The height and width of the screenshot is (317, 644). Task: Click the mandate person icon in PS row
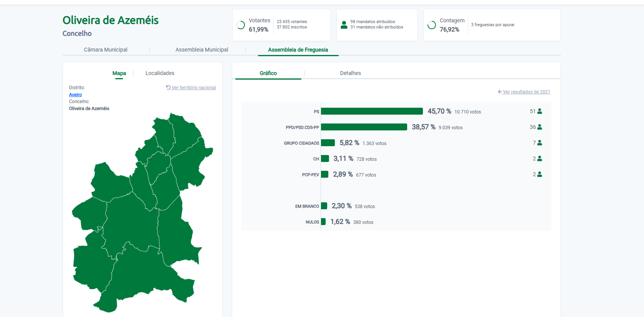tap(539, 111)
